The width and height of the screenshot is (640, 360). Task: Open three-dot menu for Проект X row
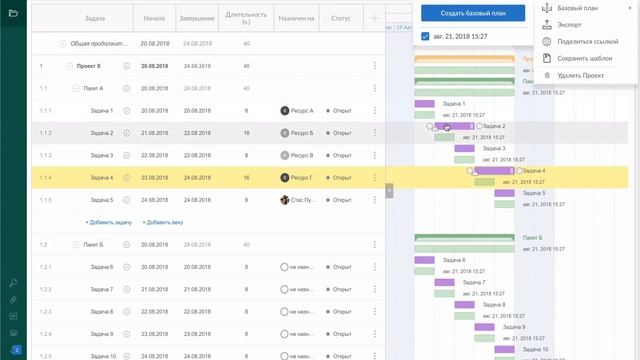pos(375,66)
